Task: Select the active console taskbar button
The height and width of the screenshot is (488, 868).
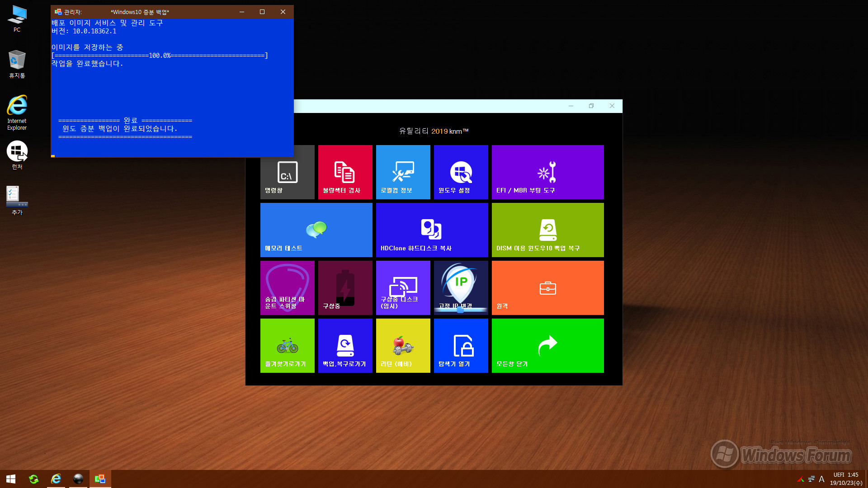Action: point(100,479)
